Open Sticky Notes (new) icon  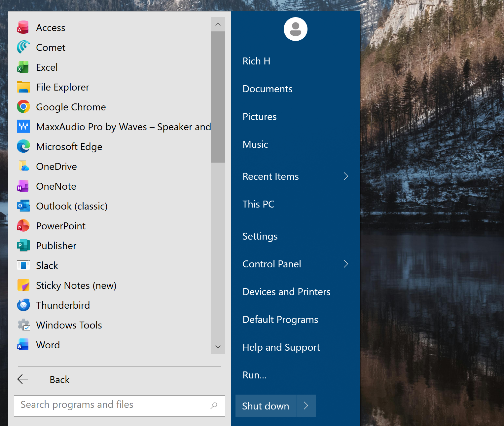click(x=23, y=285)
